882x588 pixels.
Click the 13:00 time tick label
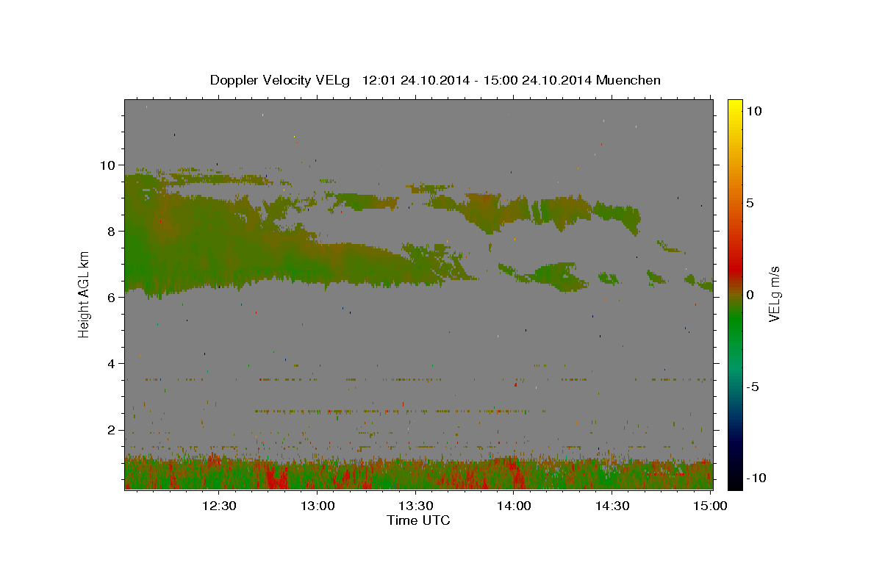click(x=318, y=506)
